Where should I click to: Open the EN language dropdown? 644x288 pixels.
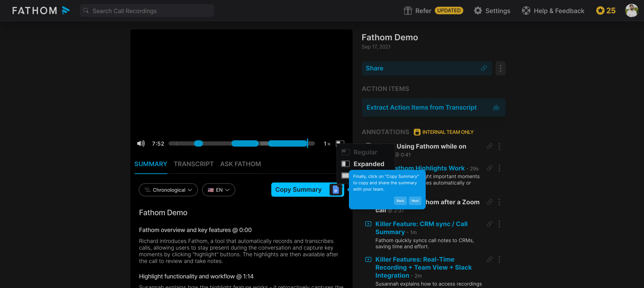pyautogui.click(x=219, y=190)
